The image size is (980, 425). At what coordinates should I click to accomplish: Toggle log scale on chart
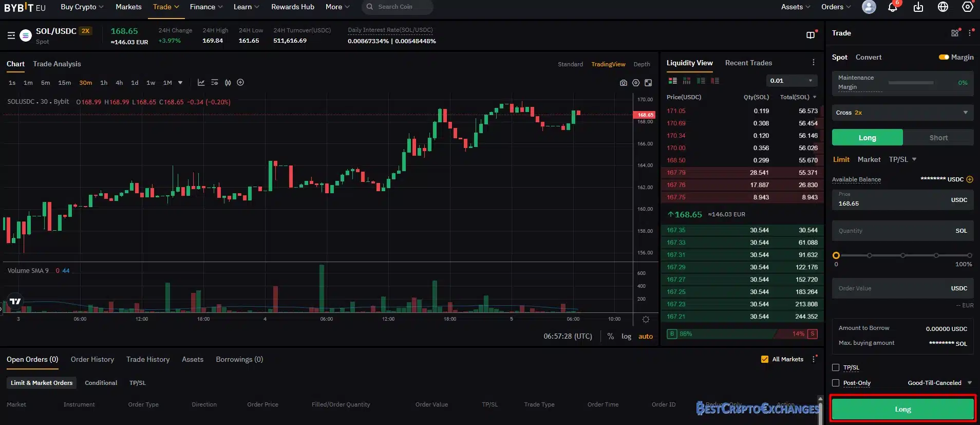click(626, 336)
